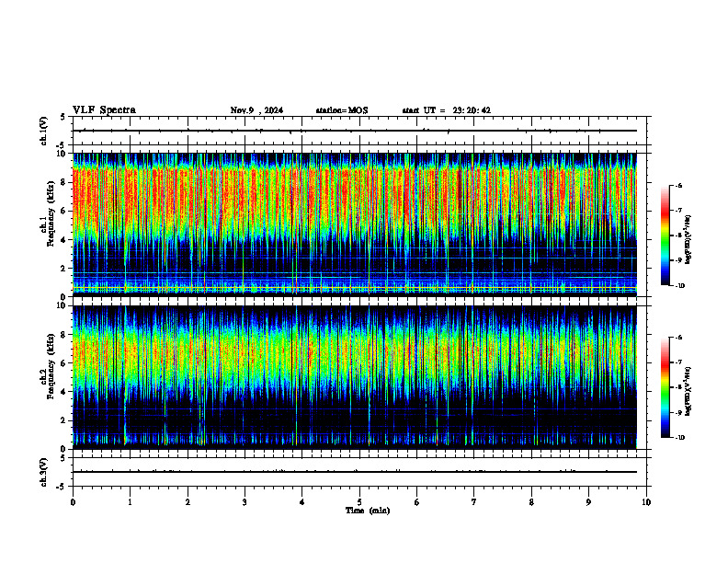Click the ch.2 spectrogram color bar
Image resolution: width=728 pixels, height=563 pixels.
coord(665,387)
